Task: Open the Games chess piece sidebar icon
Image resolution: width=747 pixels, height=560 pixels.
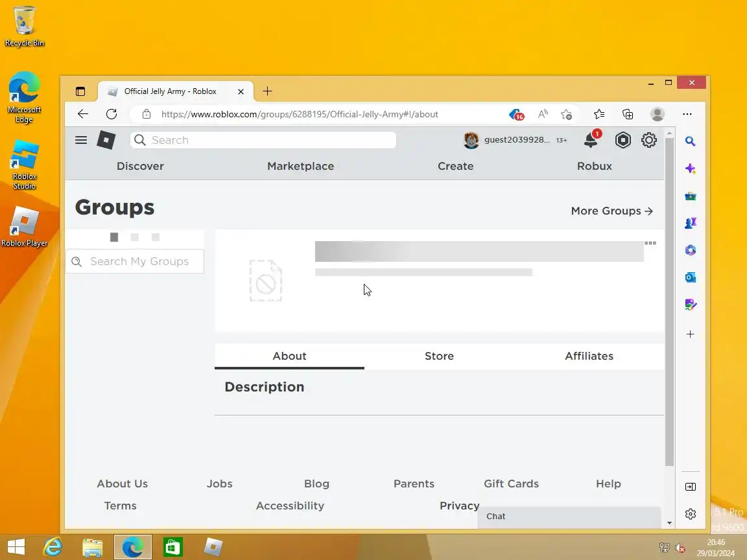Action: pyautogui.click(x=691, y=223)
